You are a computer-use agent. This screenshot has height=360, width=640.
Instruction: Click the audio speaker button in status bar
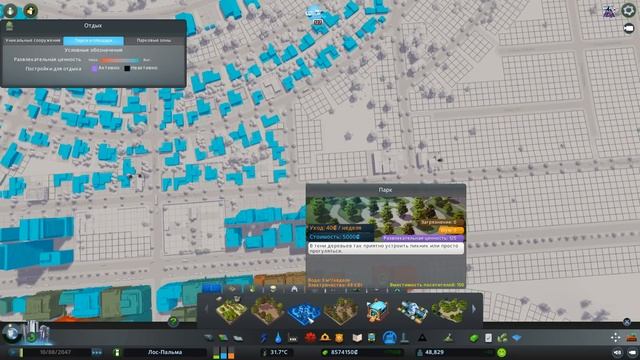point(617,352)
